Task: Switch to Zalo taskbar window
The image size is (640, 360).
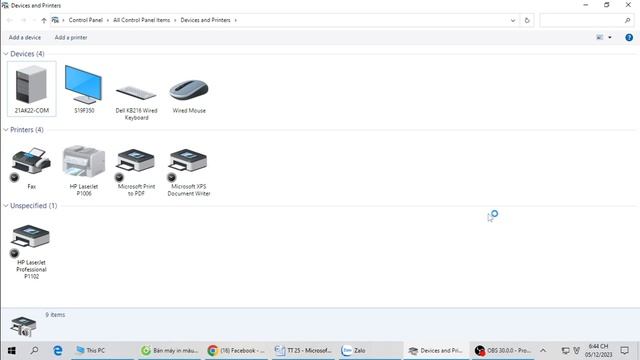Action: click(369, 351)
